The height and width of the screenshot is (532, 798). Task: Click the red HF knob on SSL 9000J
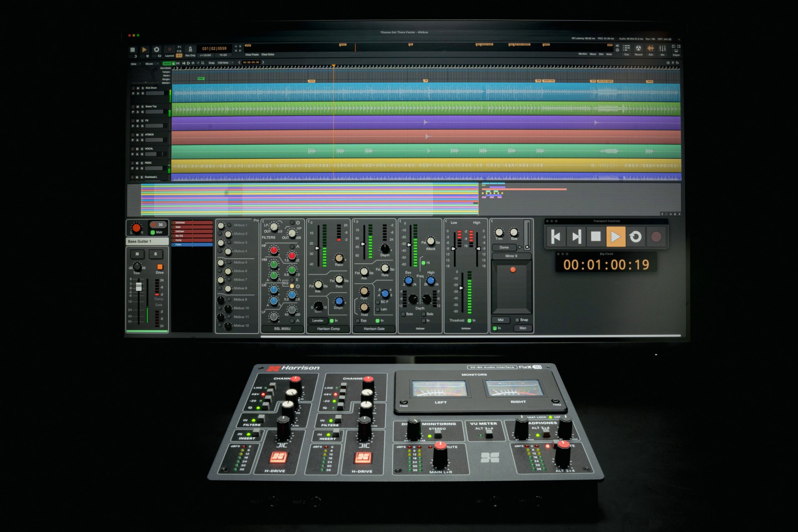pyautogui.click(x=273, y=250)
